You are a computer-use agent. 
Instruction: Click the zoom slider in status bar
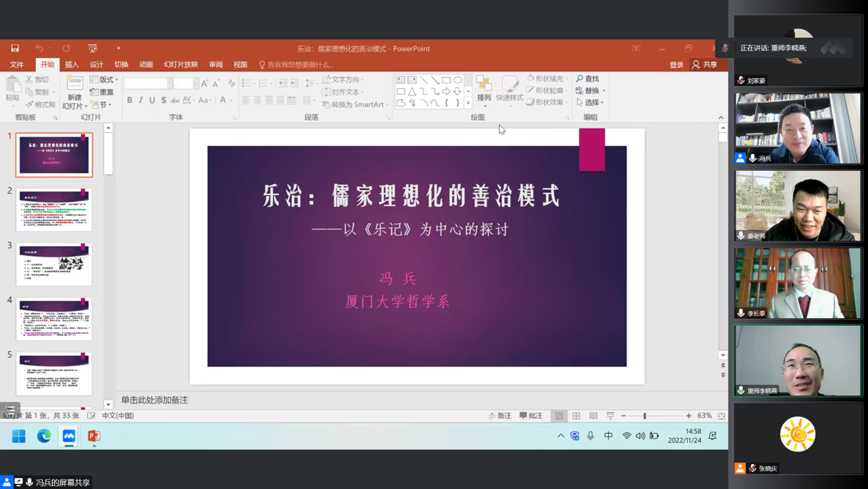(645, 416)
